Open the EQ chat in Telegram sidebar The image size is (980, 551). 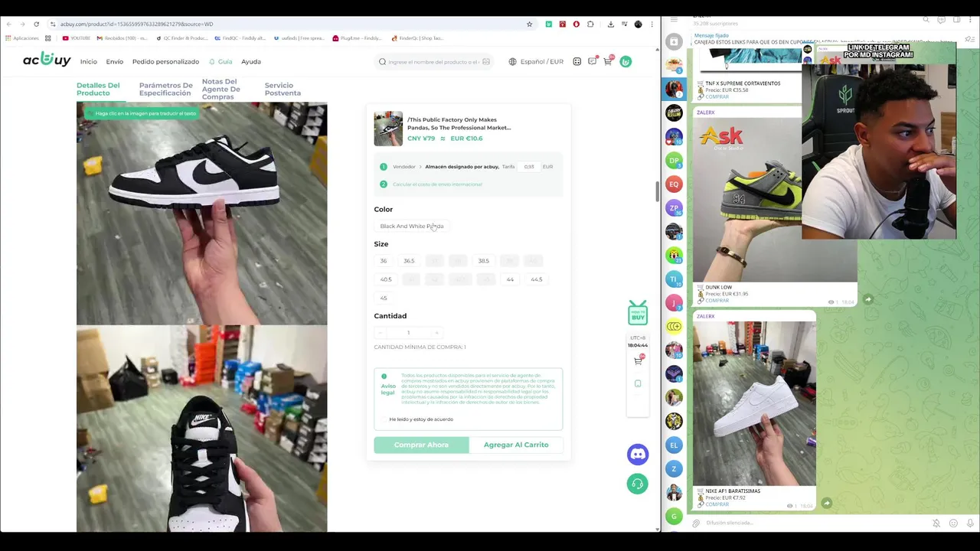pyautogui.click(x=674, y=184)
